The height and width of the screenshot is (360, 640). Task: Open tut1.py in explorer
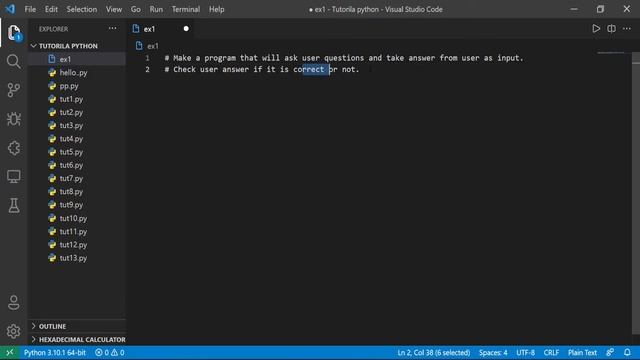point(77,99)
